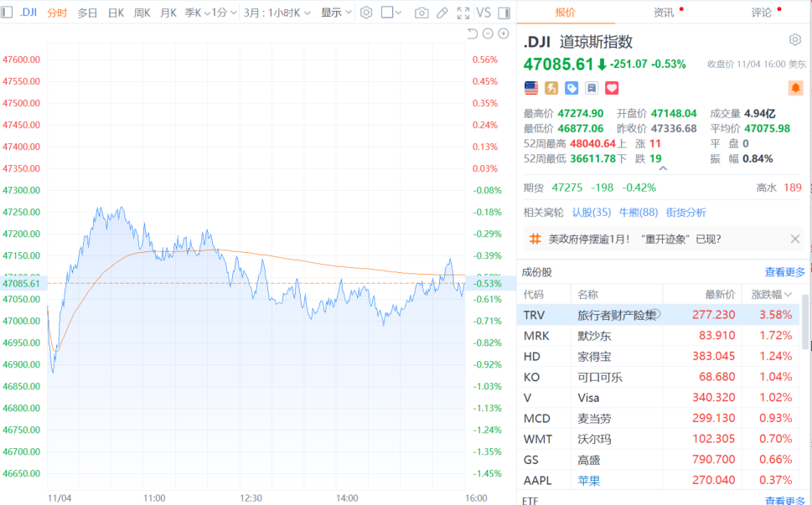Screen dimensions: 812x505
Task: Open the 3月:1小时K range dropdown
Action: tap(277, 13)
